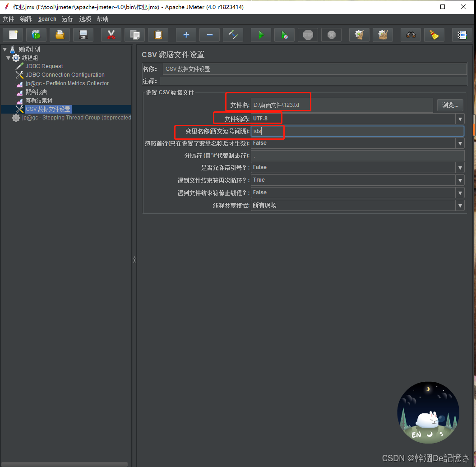Screen dimensions: 476x467
Task: Reset search with yellow broom icon
Action: pos(434,35)
